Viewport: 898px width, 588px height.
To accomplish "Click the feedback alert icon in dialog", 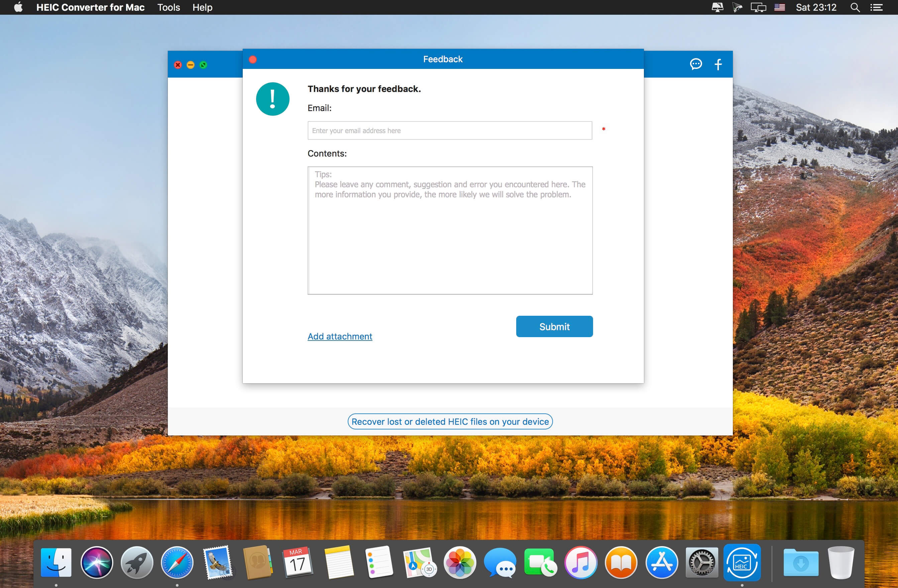I will point(271,98).
